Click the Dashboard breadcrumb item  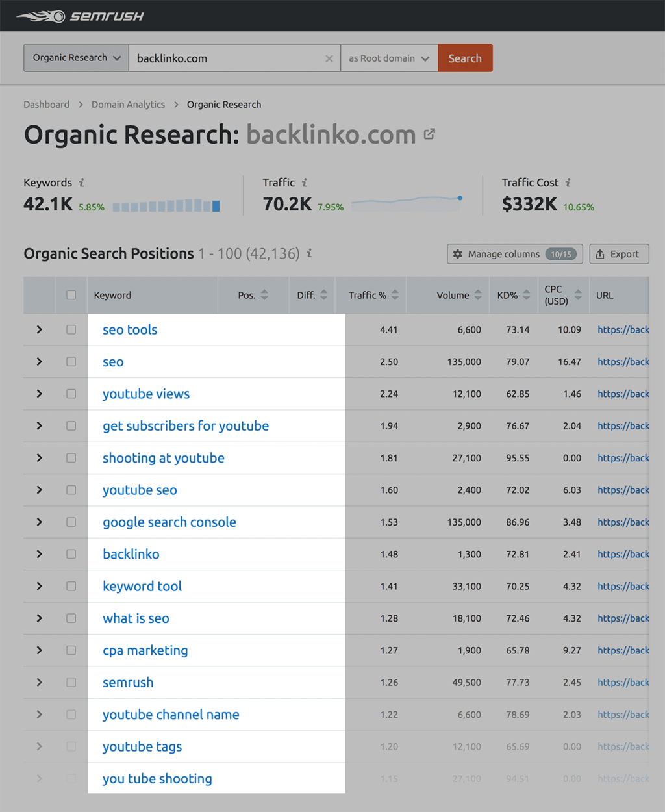point(46,104)
